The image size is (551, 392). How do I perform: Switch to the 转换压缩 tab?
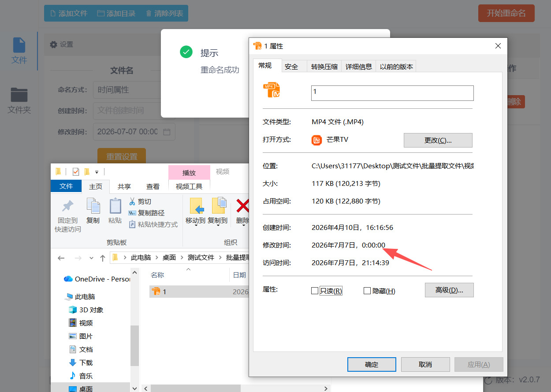(x=324, y=67)
